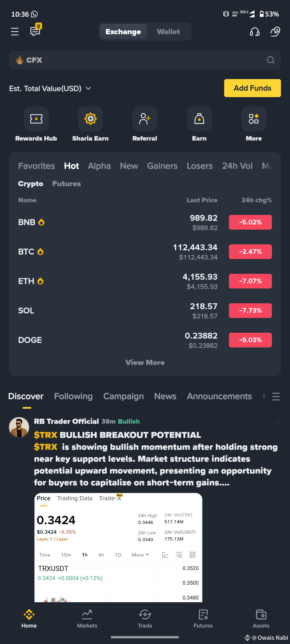Open the Rewards Hub icon

(x=36, y=119)
